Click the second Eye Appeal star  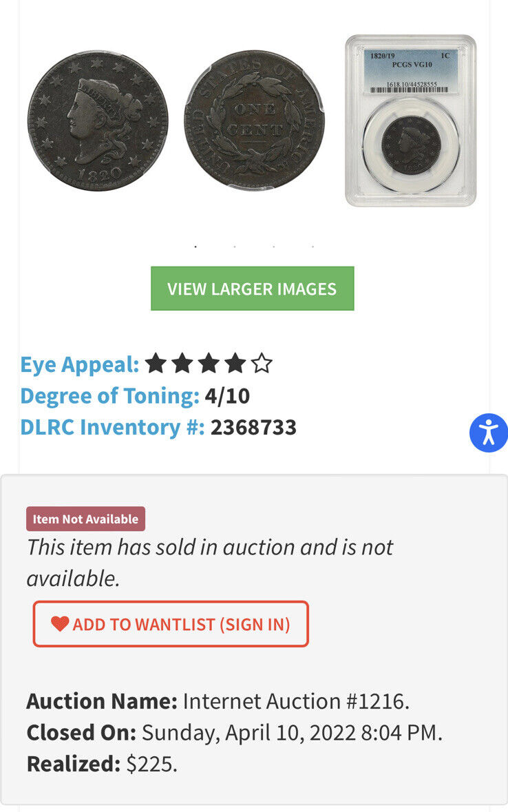(x=182, y=363)
